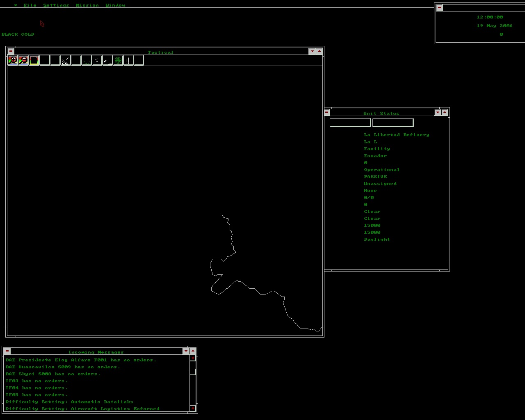Select the 'BAE Shyri S008 has no orders' message
The image size is (525, 420).
(53, 374)
